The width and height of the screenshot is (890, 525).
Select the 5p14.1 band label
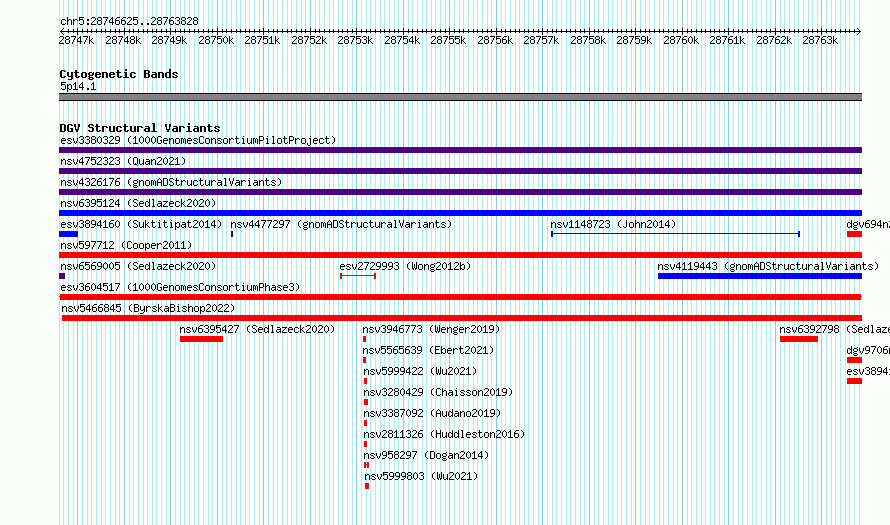(x=78, y=86)
